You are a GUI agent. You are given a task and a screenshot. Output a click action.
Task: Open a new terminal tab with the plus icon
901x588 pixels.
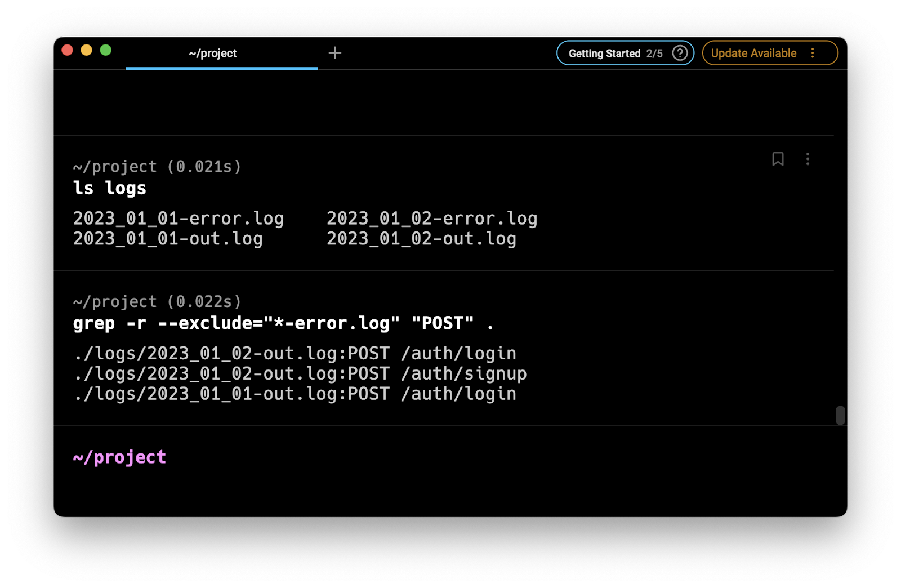[335, 52]
